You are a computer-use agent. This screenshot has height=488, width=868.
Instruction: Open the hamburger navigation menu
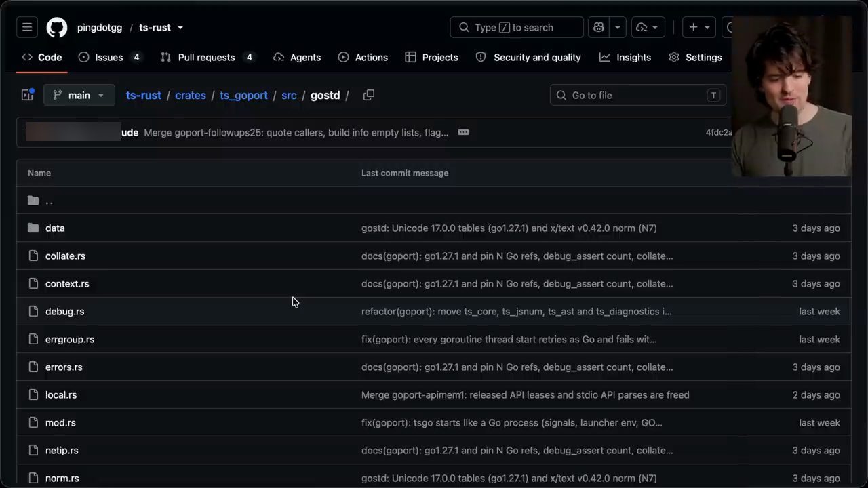click(x=27, y=27)
